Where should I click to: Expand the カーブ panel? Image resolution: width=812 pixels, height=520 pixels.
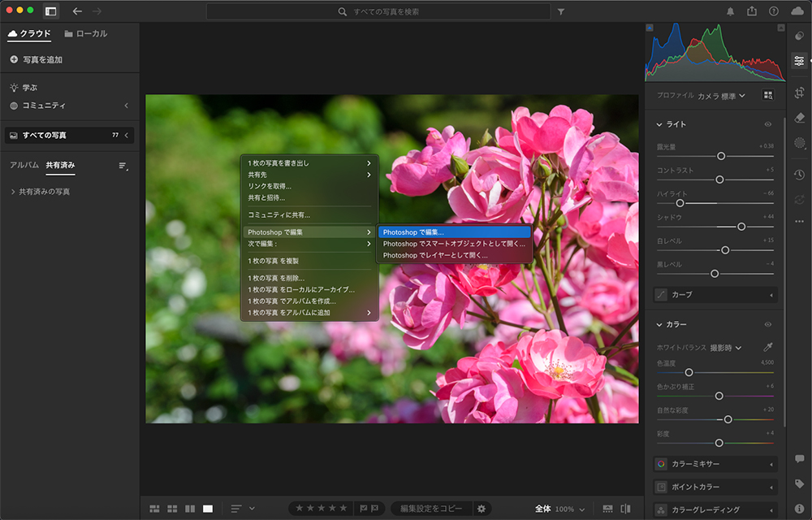point(715,295)
